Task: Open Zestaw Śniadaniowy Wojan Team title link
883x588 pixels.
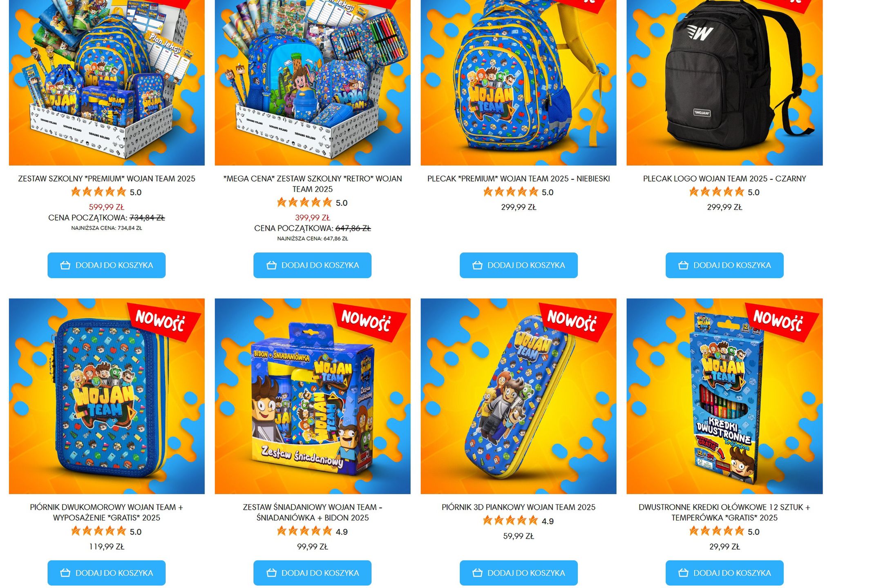Action: click(x=313, y=512)
